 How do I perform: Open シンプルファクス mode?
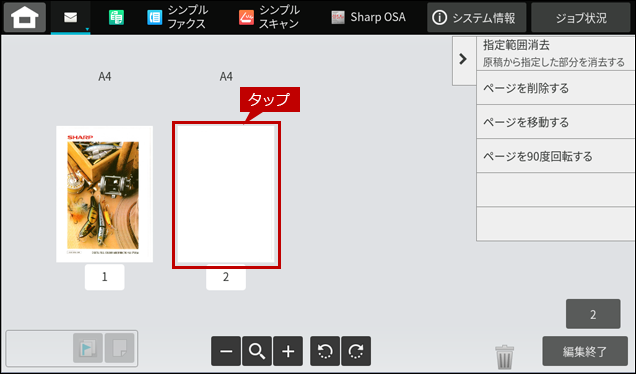click(x=177, y=17)
